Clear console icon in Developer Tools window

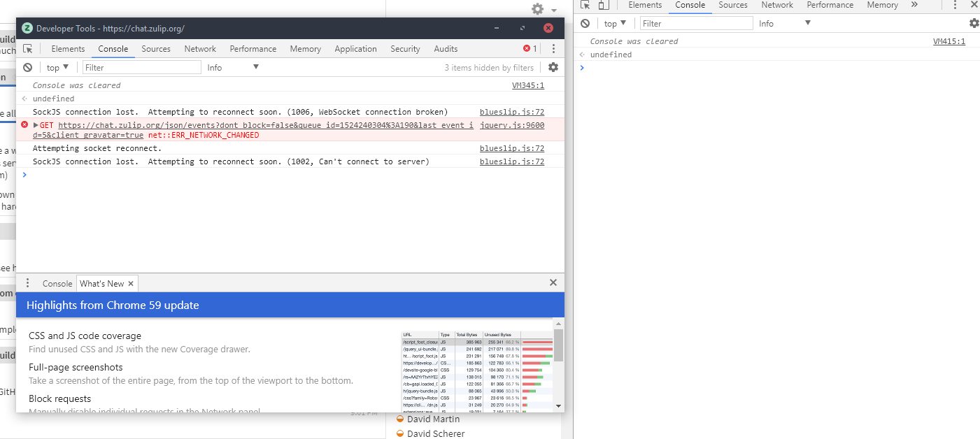[x=27, y=67]
